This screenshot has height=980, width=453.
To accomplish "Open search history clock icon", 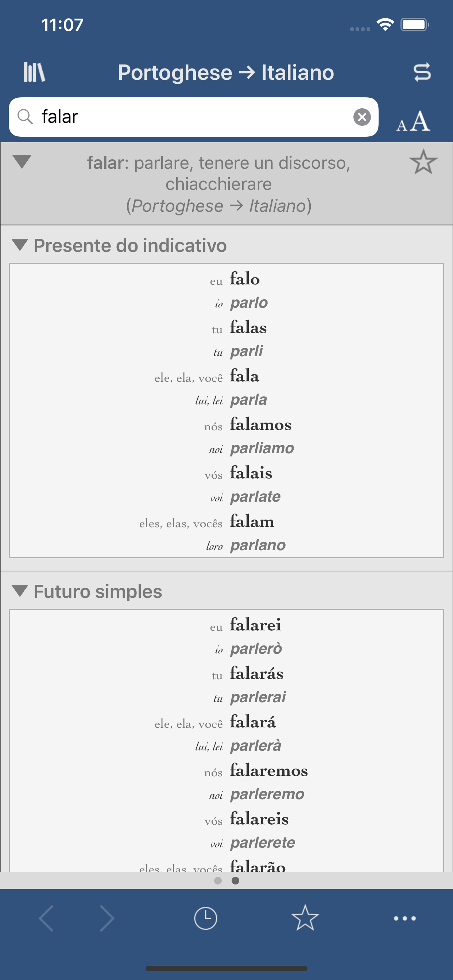I will coord(206,918).
